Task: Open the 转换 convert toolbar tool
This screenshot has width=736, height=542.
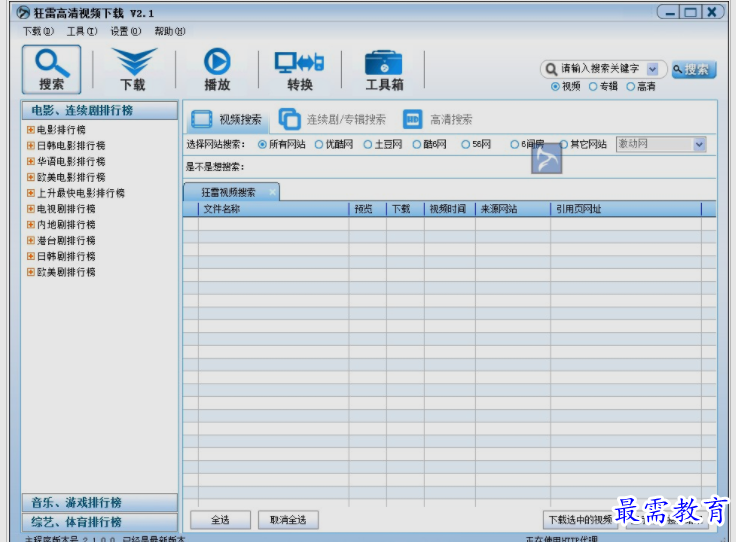Action: pyautogui.click(x=299, y=70)
